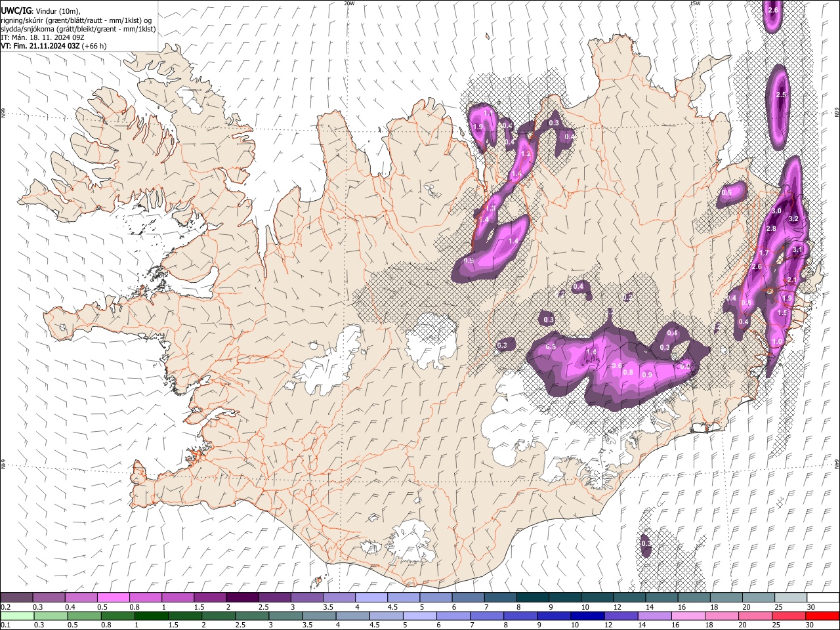Click the 2.1 snowfall value in the east band
Image resolution: width=840 pixels, height=630 pixels.
tap(791, 280)
